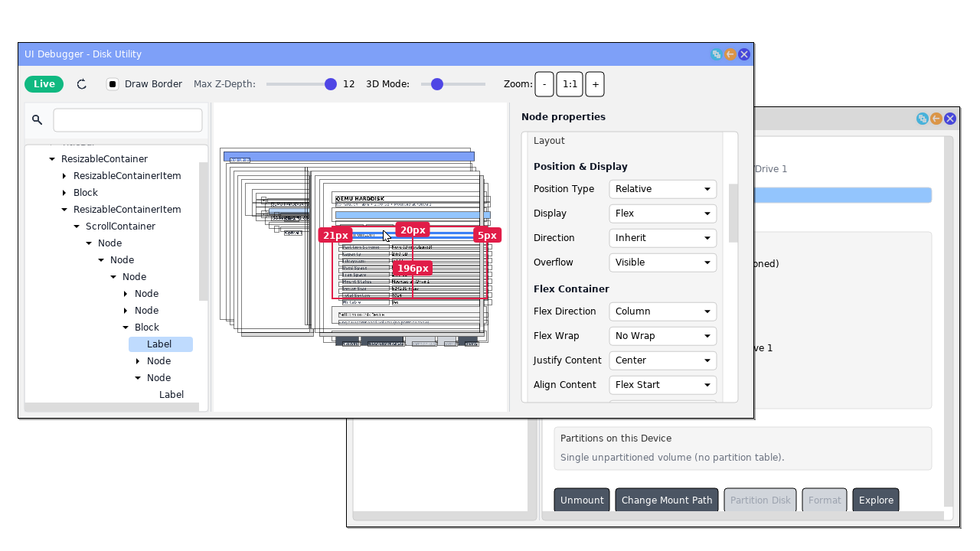Click the node tree horizontal scrollbar
The width and height of the screenshot is (980, 551).
coord(112,407)
